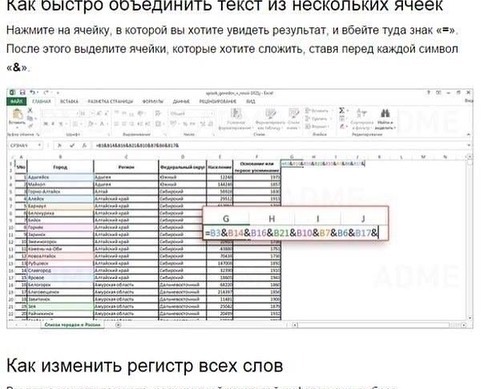Image resolution: width=484 pixels, height=389 pixels.
Task: Select the sheet tab Список городов в России
Action: click(x=72, y=324)
